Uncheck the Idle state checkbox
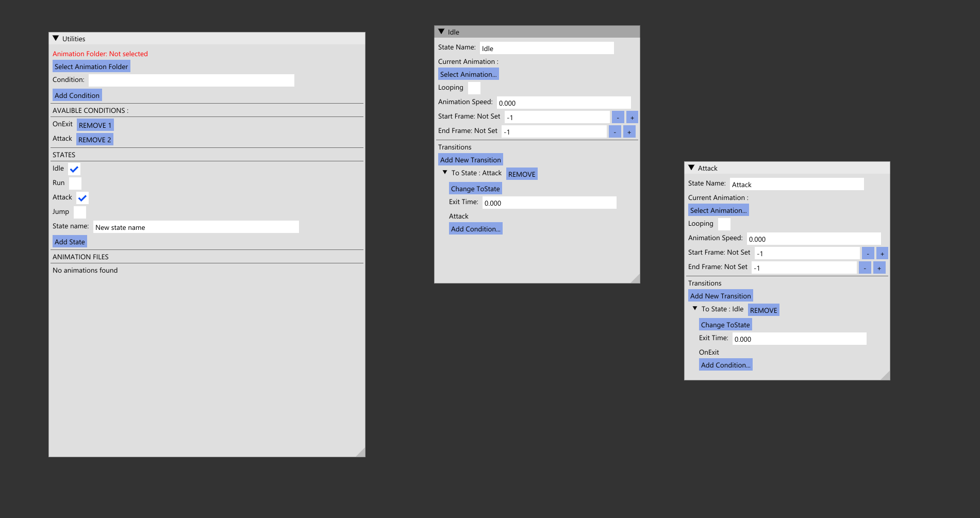The height and width of the screenshot is (518, 980). [74, 169]
